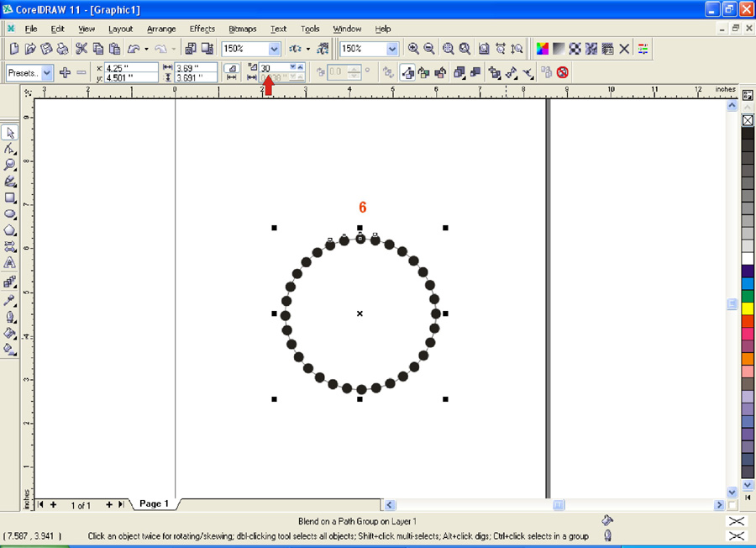The image size is (756, 548).
Task: Open the Presets dropdown list
Action: (x=46, y=73)
